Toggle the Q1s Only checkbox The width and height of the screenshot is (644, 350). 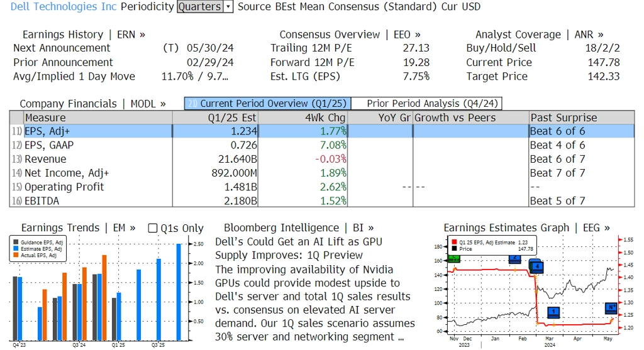[152, 228]
